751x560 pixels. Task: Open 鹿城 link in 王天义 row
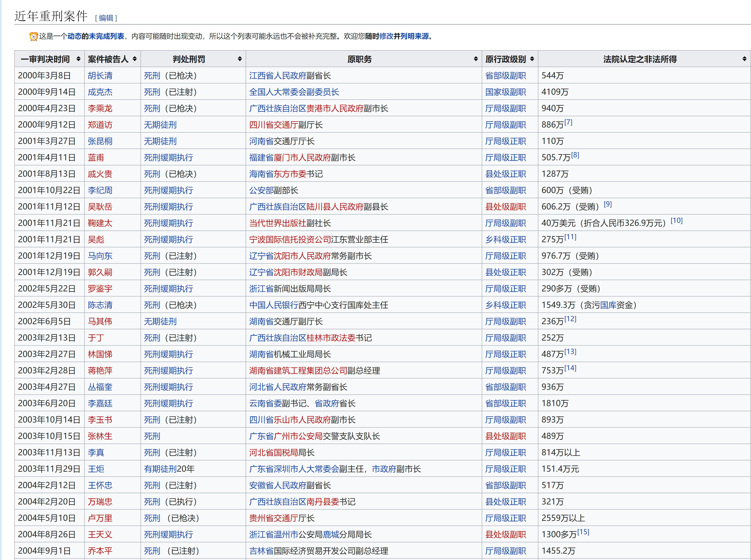pyautogui.click(x=331, y=535)
